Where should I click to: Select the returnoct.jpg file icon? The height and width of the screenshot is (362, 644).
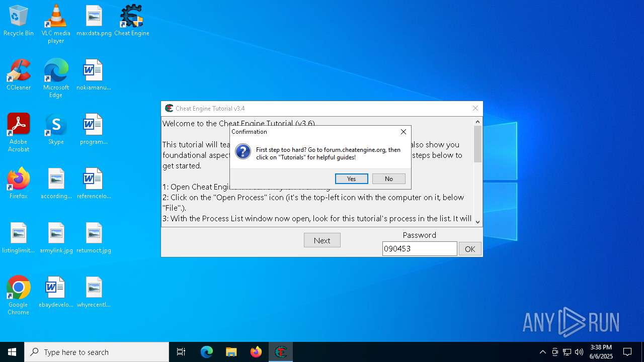pos(94,238)
